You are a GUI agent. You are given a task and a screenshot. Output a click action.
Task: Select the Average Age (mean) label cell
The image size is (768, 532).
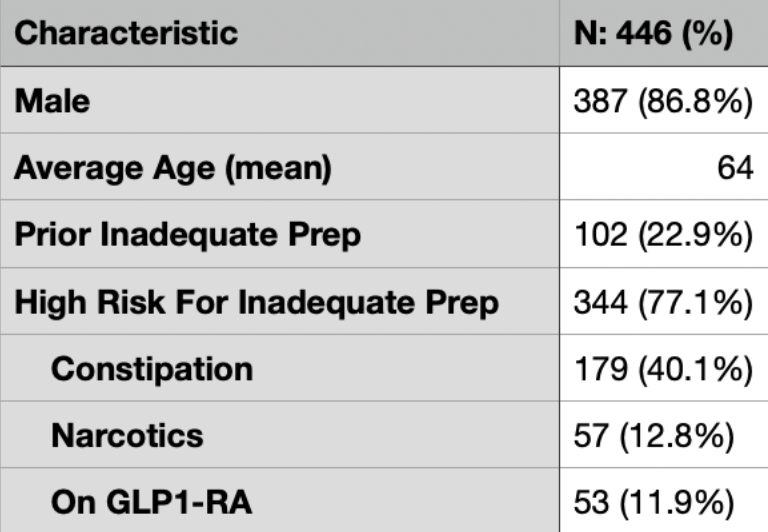coord(280,167)
